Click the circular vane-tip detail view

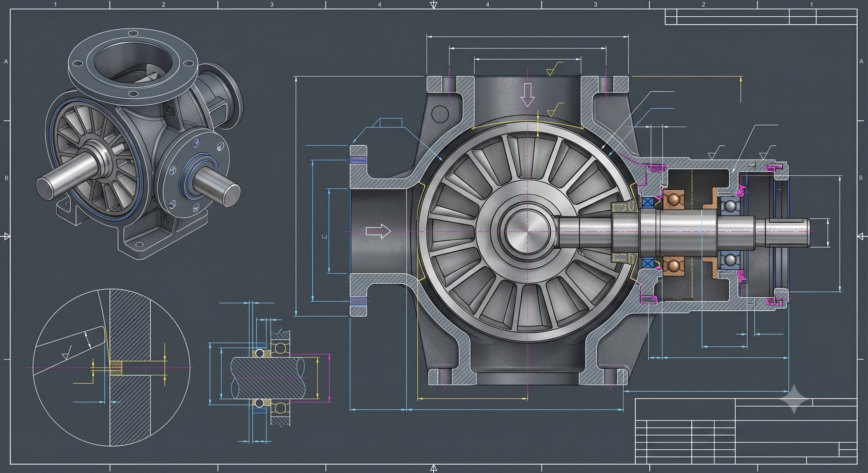111,367
